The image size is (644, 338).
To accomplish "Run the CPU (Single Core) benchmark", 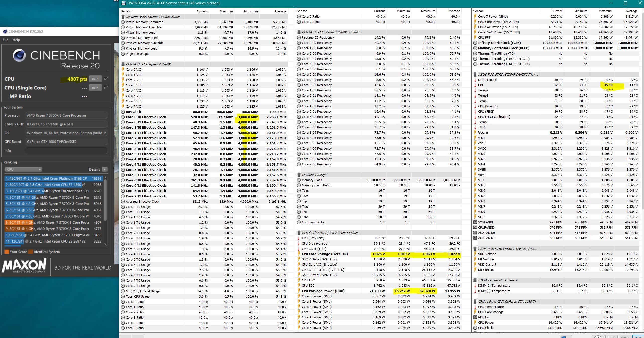I will click(95, 88).
